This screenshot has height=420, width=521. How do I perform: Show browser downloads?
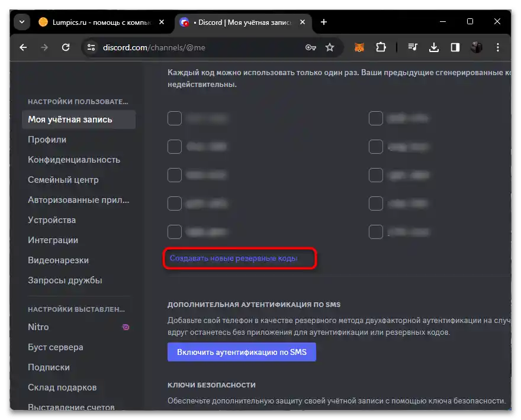434,47
